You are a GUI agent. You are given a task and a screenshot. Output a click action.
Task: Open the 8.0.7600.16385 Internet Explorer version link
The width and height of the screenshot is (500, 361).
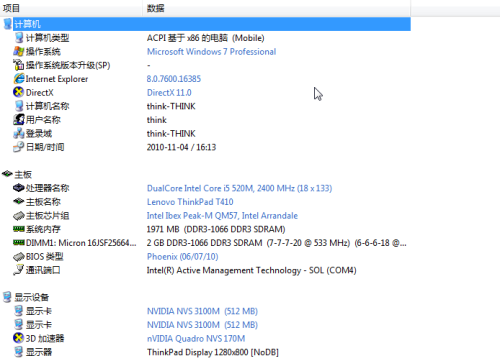174,79
